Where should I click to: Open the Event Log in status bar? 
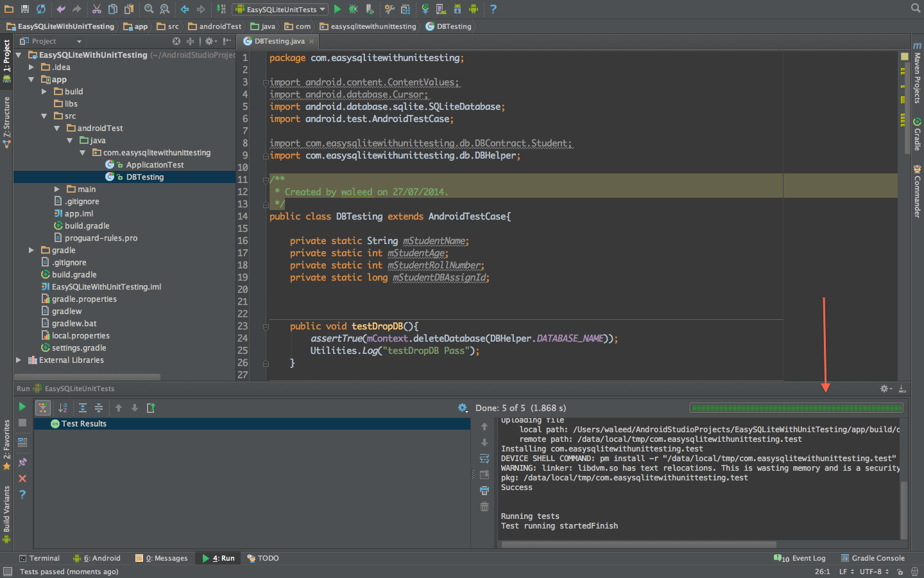tap(801, 558)
